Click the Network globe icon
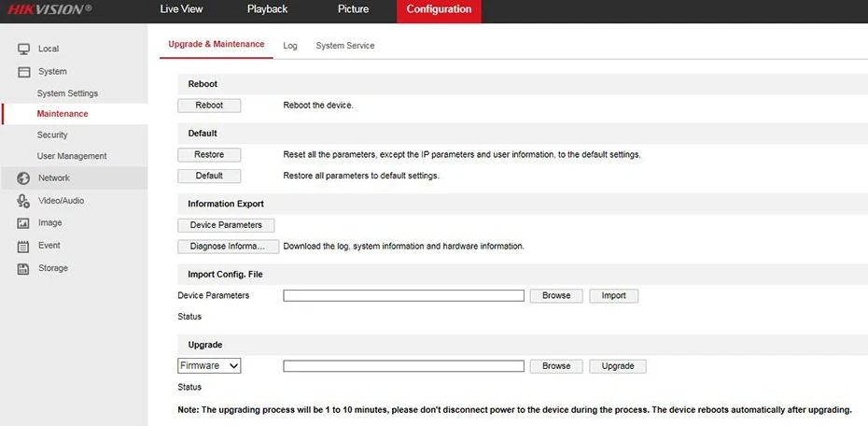This screenshot has height=426, width=868. tap(23, 178)
